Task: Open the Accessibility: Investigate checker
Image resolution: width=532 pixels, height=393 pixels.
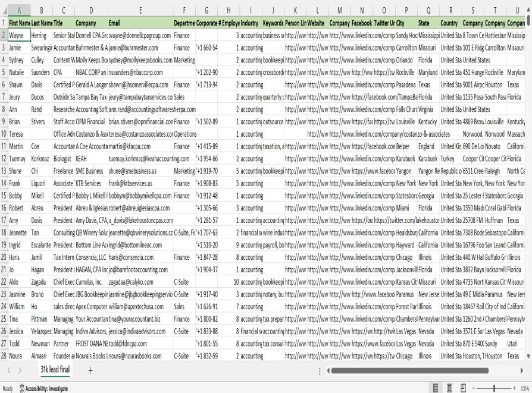Action: (x=43, y=389)
